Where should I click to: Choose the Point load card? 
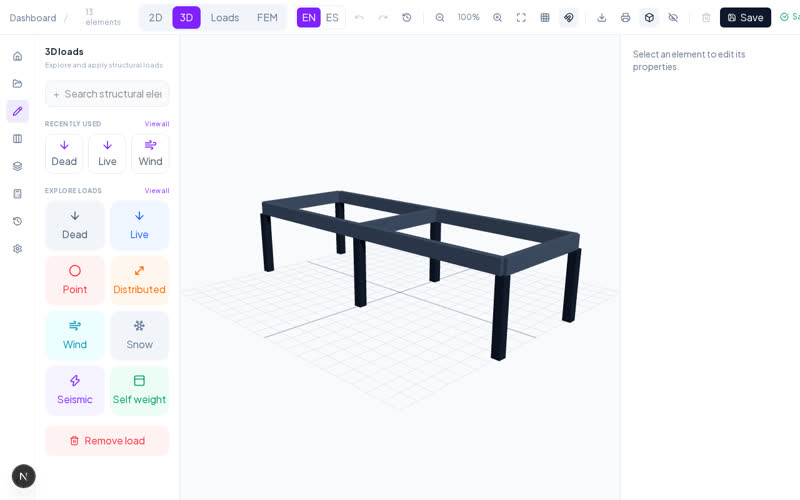(75, 281)
